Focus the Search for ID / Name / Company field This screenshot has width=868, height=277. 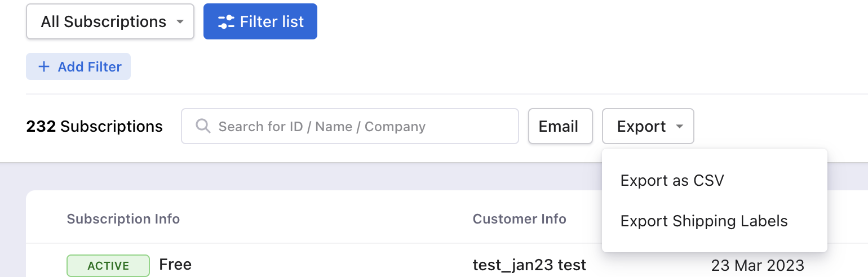pyautogui.click(x=349, y=126)
